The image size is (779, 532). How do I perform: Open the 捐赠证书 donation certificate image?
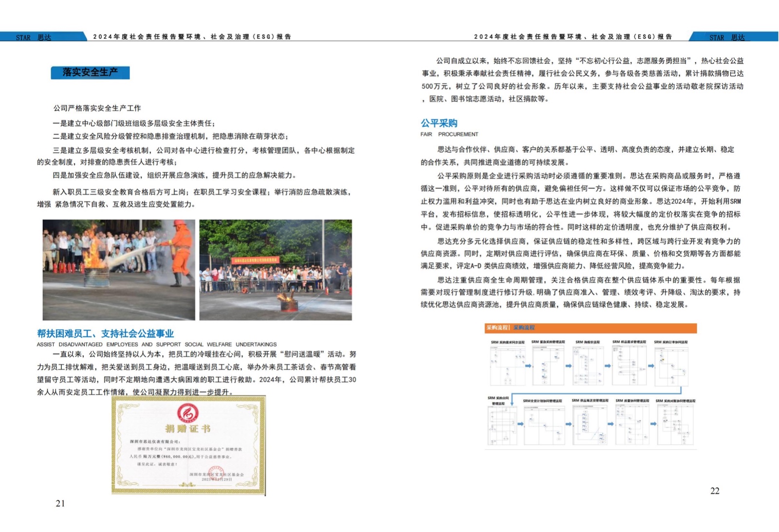189,445
